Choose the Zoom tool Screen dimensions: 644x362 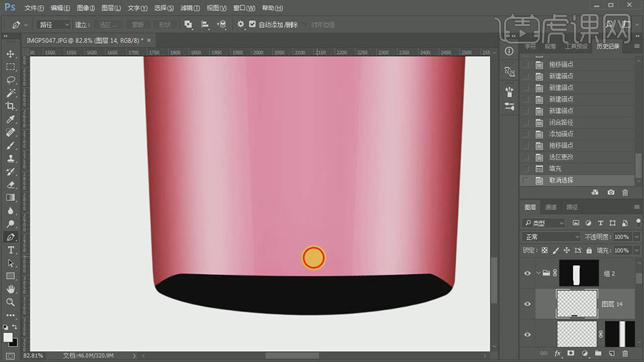point(10,302)
